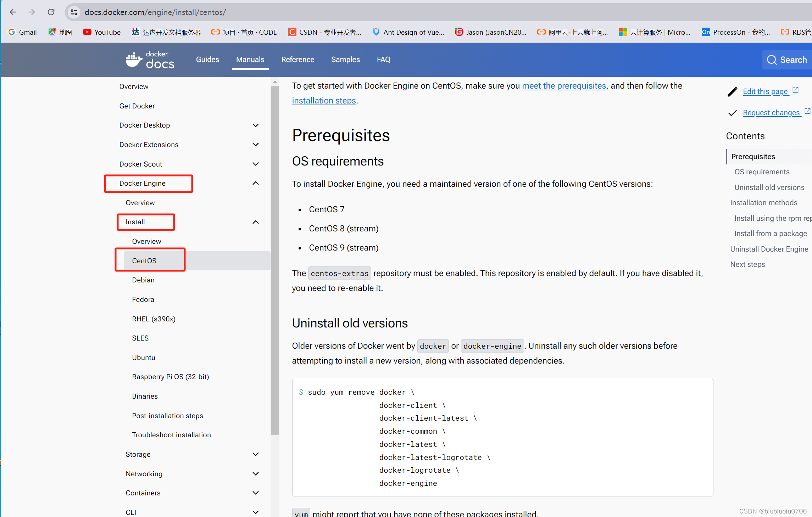
Task: Open site information icon in address bar
Action: tap(74, 12)
